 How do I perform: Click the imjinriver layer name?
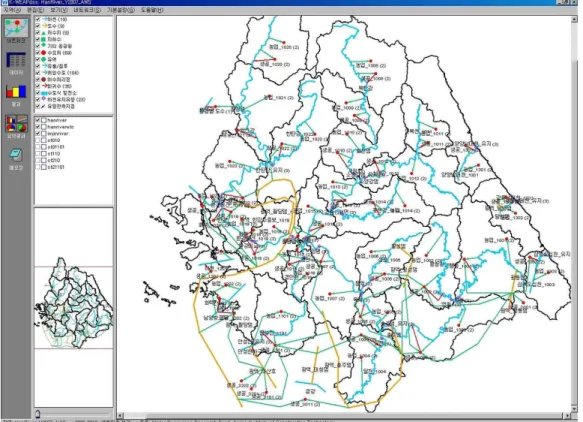pyautogui.click(x=58, y=133)
